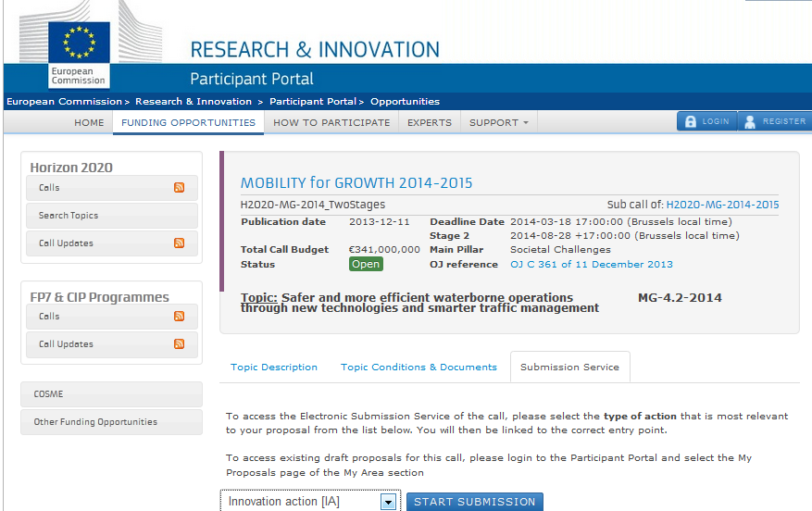The height and width of the screenshot is (511, 812).
Task: Open the Experts menu item
Action: click(430, 123)
